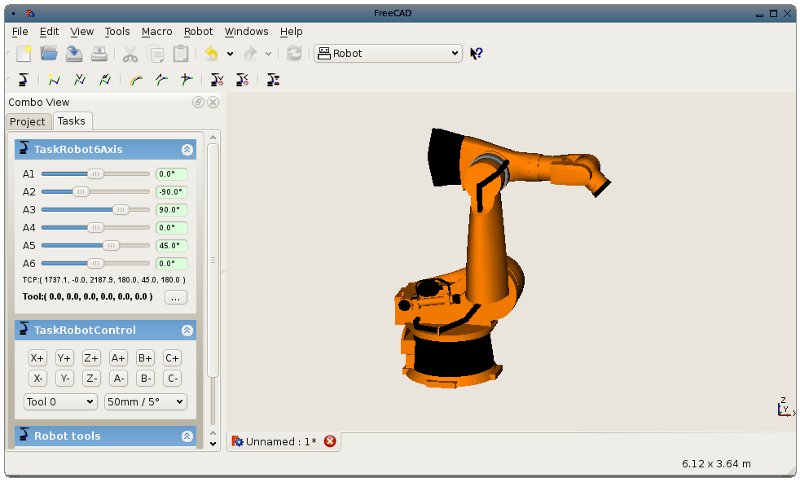800x482 pixels.
Task: Click the rainbow curved trajectory icon
Action: point(136,80)
